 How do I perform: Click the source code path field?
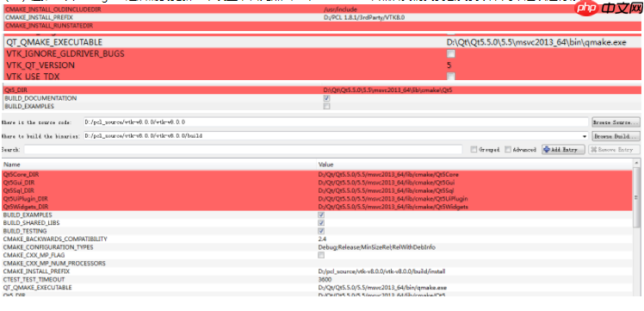(336, 122)
